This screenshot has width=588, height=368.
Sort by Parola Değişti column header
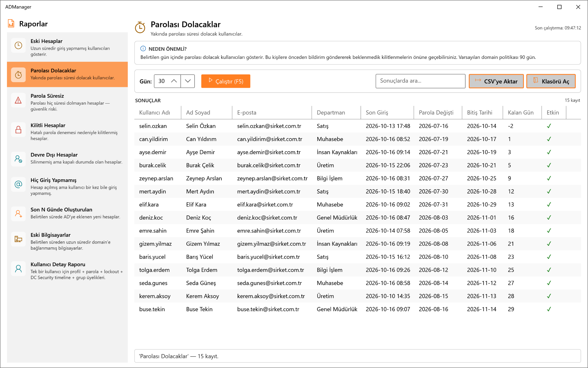pyautogui.click(x=438, y=112)
